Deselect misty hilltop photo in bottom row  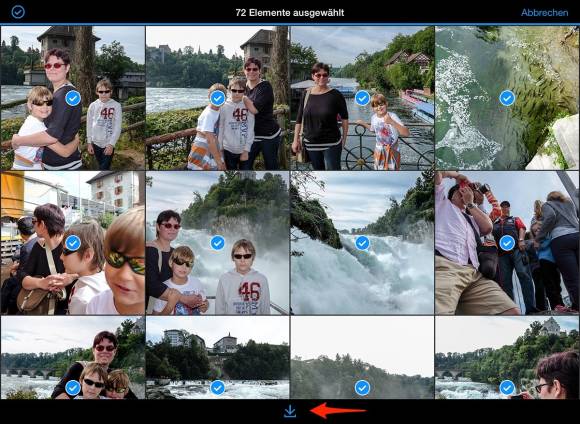tap(362, 388)
